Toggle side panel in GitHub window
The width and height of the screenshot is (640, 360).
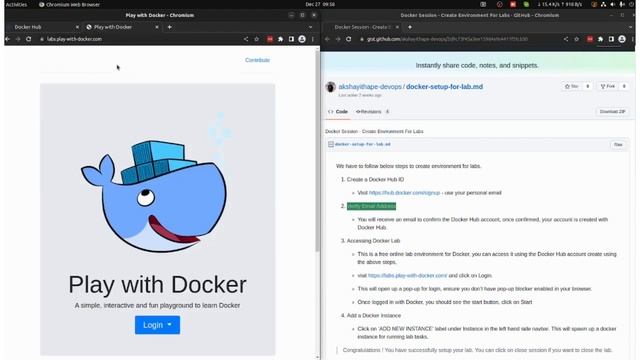[611, 39]
